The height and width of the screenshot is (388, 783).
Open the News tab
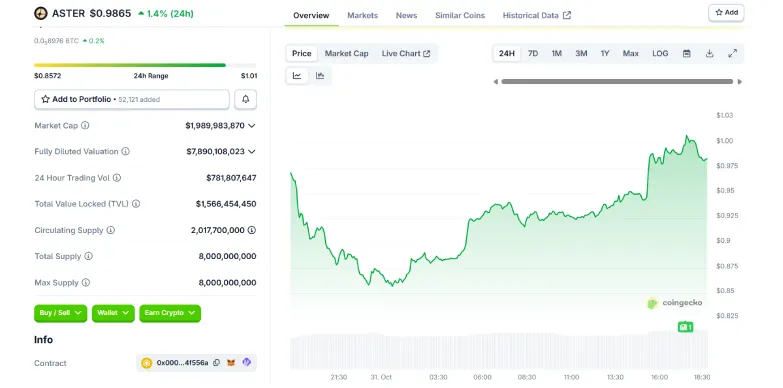[x=406, y=15]
